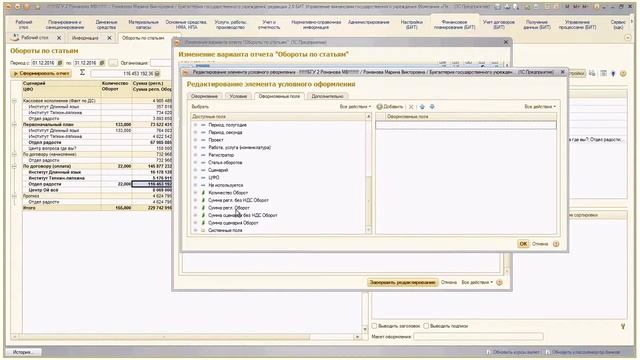
Task: Click Завершить редактирование button
Action: [402, 282]
